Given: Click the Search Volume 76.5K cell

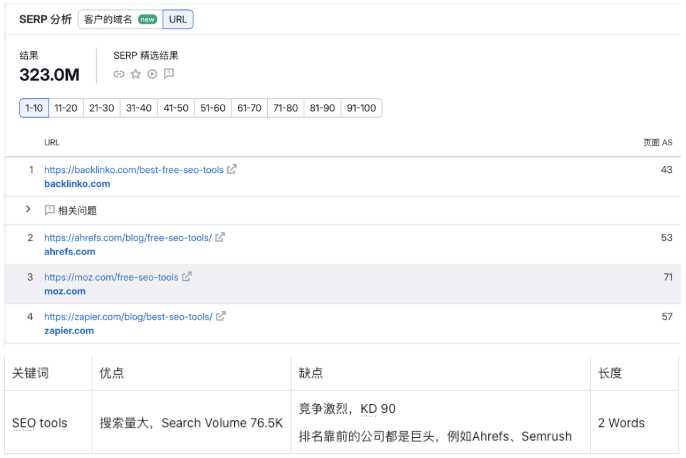Looking at the screenshot, I should pos(191,423).
